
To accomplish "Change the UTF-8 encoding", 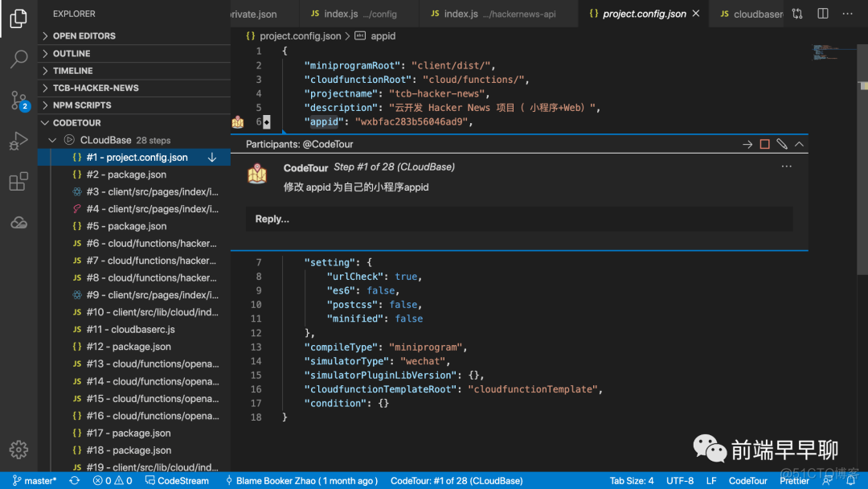I will coord(680,481).
